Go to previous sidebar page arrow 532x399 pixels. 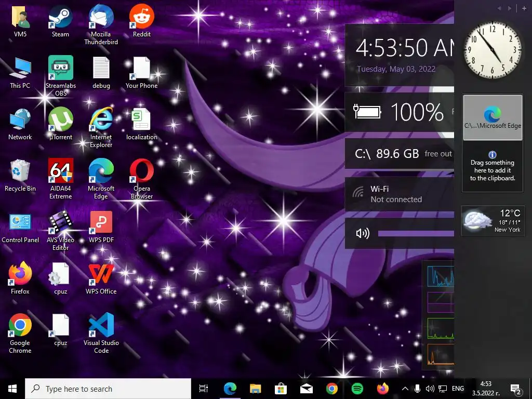[499, 8]
